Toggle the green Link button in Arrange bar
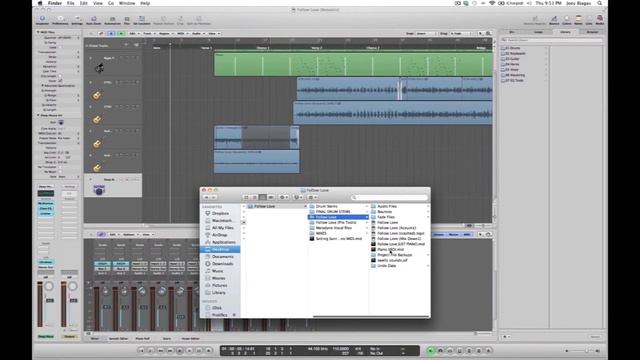Image resolution: width=640 pixels, height=360 pixels. point(121,33)
